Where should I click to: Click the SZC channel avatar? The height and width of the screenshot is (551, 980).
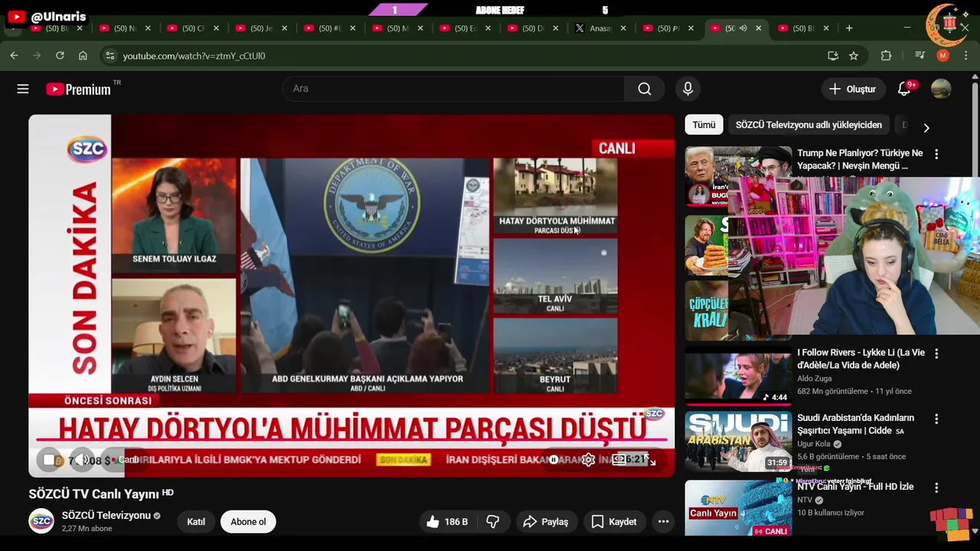[x=41, y=521]
